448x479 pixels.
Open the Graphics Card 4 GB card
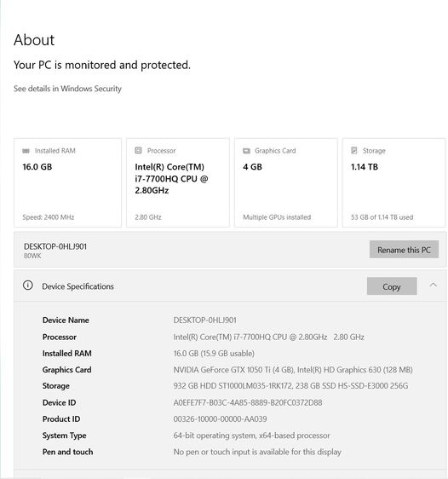pos(286,182)
